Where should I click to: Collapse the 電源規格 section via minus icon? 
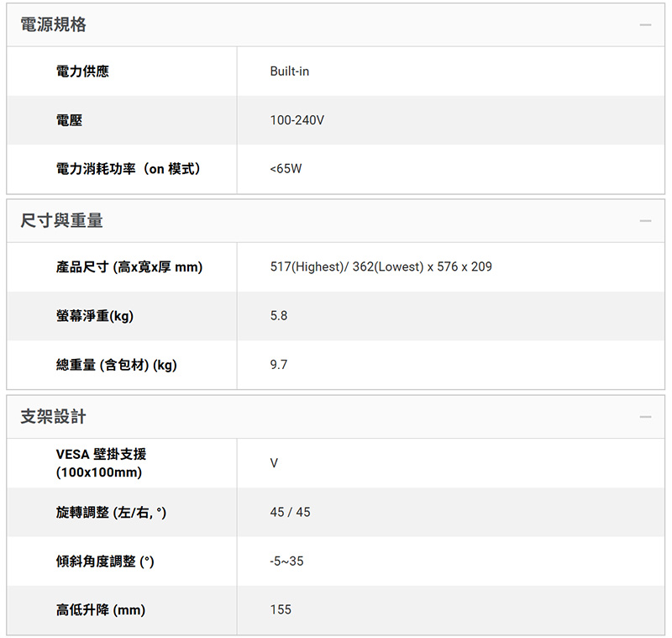click(645, 25)
